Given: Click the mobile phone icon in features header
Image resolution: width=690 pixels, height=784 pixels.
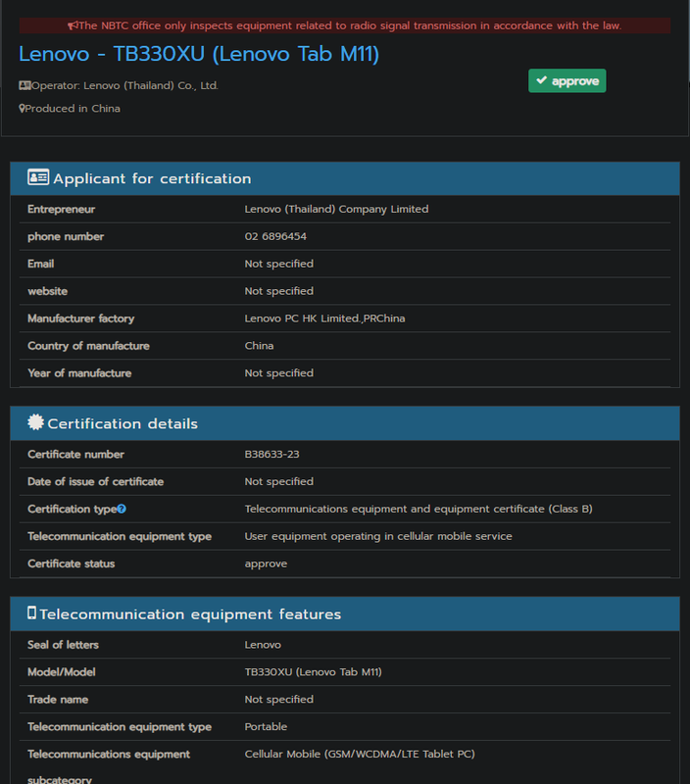Looking at the screenshot, I should pyautogui.click(x=32, y=613).
